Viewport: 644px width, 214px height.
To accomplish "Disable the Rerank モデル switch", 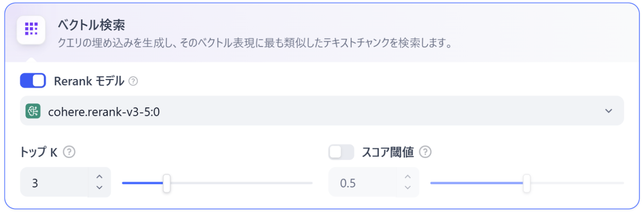I will coord(33,81).
